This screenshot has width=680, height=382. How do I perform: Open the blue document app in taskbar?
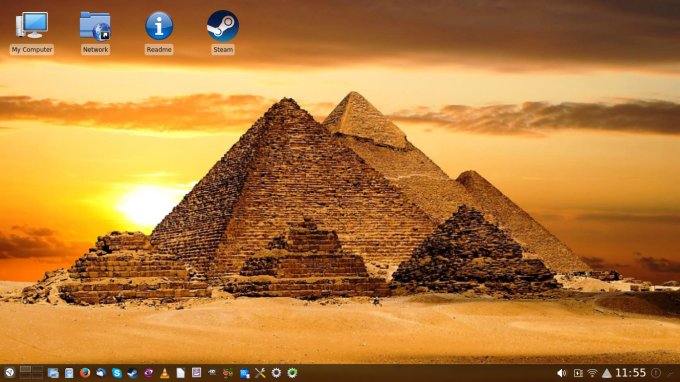(69, 373)
